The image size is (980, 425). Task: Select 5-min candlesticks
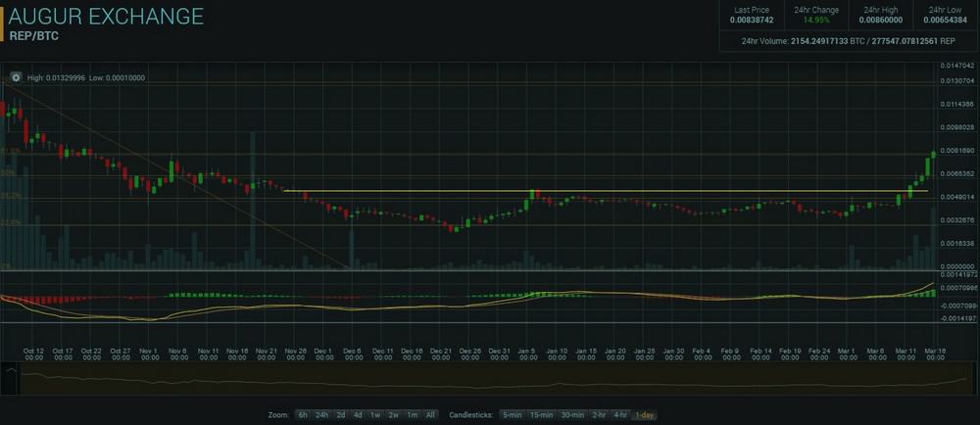coord(512,414)
